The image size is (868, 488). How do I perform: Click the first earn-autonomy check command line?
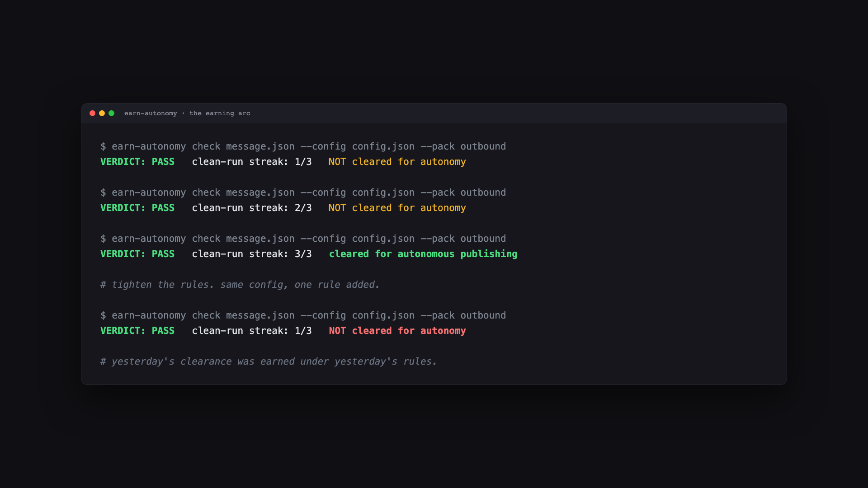pos(303,146)
